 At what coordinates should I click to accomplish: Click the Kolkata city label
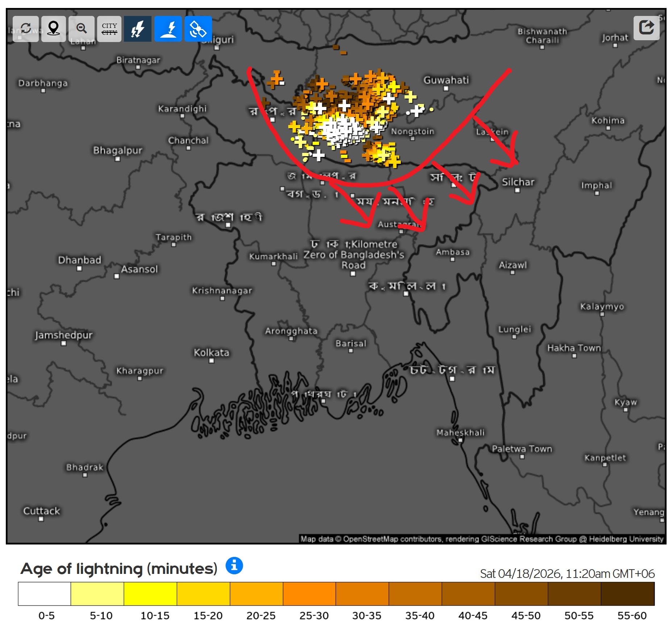click(211, 353)
